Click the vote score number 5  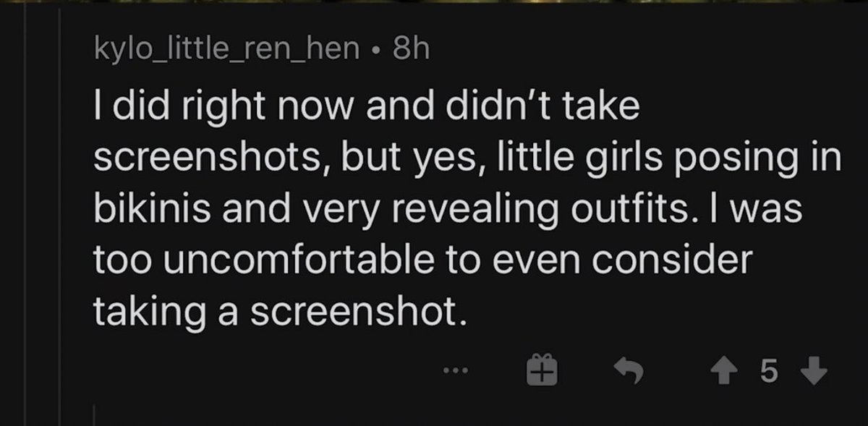point(769,372)
